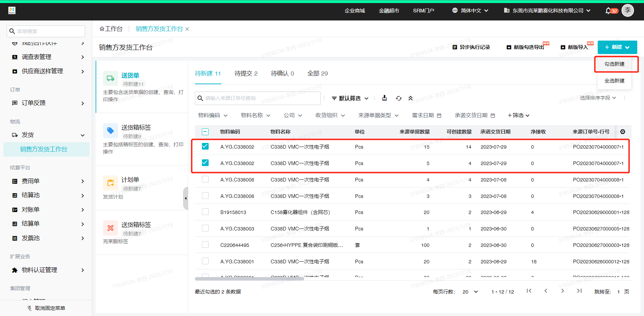
Task: Uncheck A.YG.C338002 row with quantity 5
Action: click(205, 163)
